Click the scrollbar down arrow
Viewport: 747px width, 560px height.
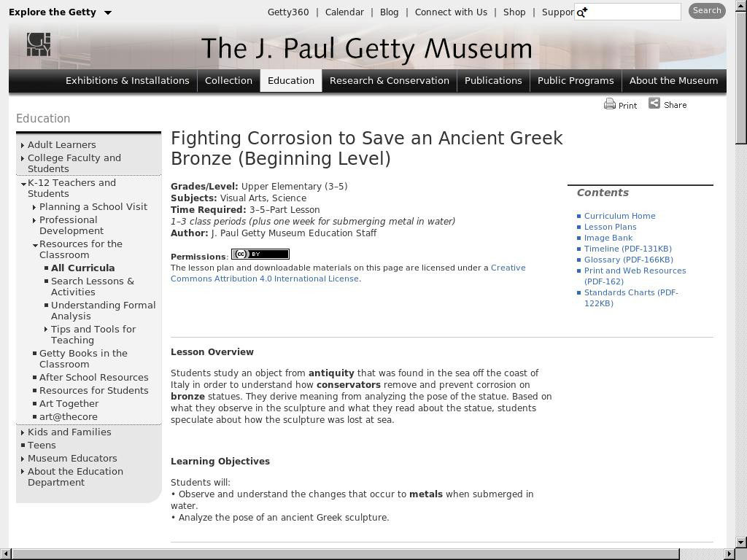741,542
